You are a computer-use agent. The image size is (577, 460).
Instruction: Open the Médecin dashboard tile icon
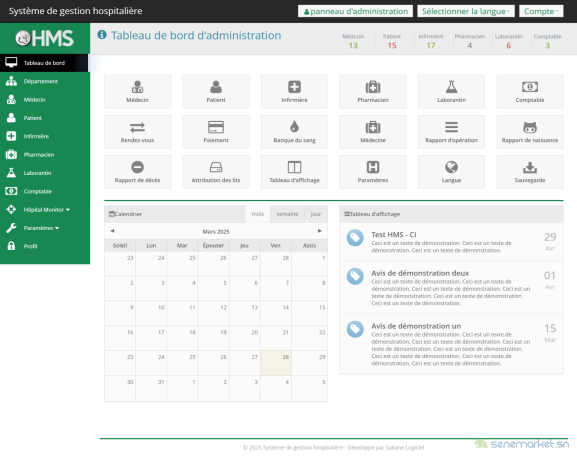pos(137,87)
